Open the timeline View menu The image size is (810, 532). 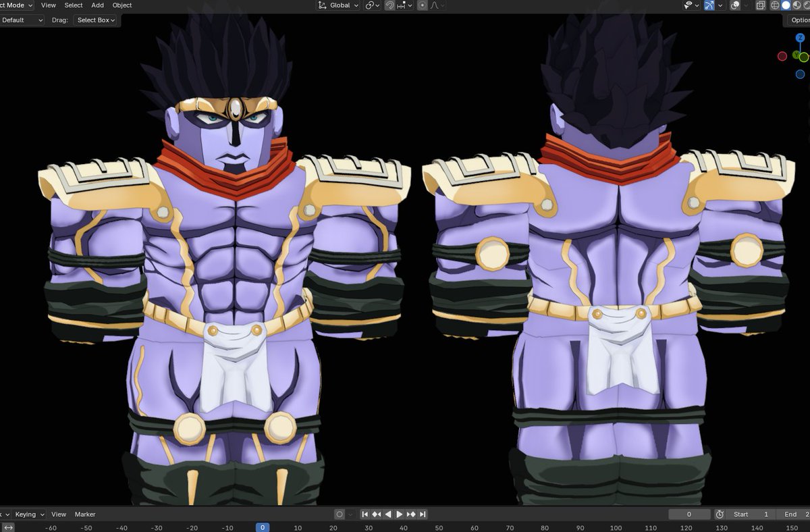pyautogui.click(x=59, y=514)
